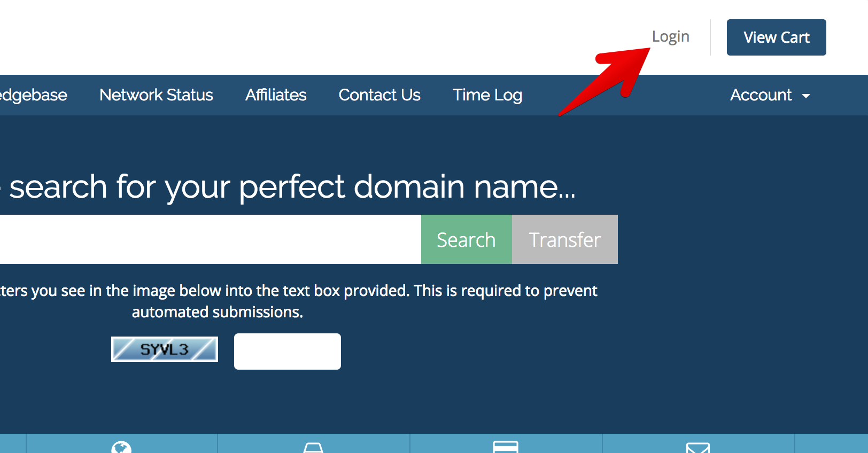
Task: Open the Affiliates menu item
Action: 276,95
